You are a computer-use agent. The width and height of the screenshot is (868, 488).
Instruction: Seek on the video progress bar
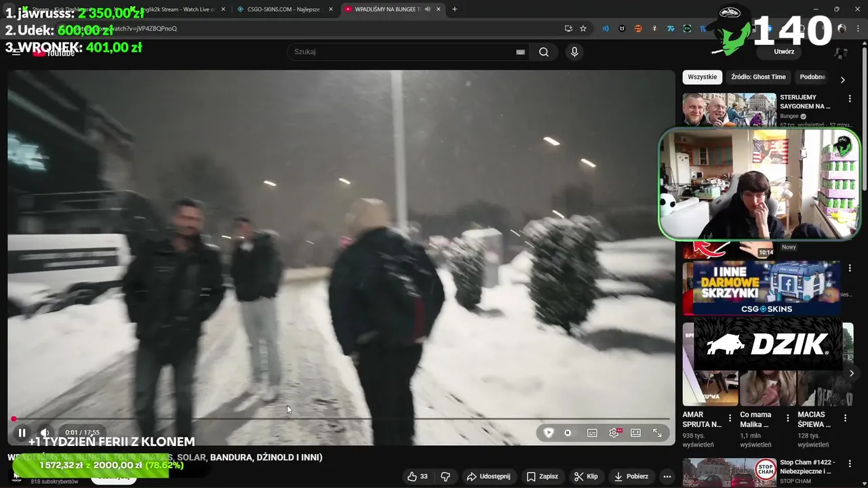click(x=341, y=419)
